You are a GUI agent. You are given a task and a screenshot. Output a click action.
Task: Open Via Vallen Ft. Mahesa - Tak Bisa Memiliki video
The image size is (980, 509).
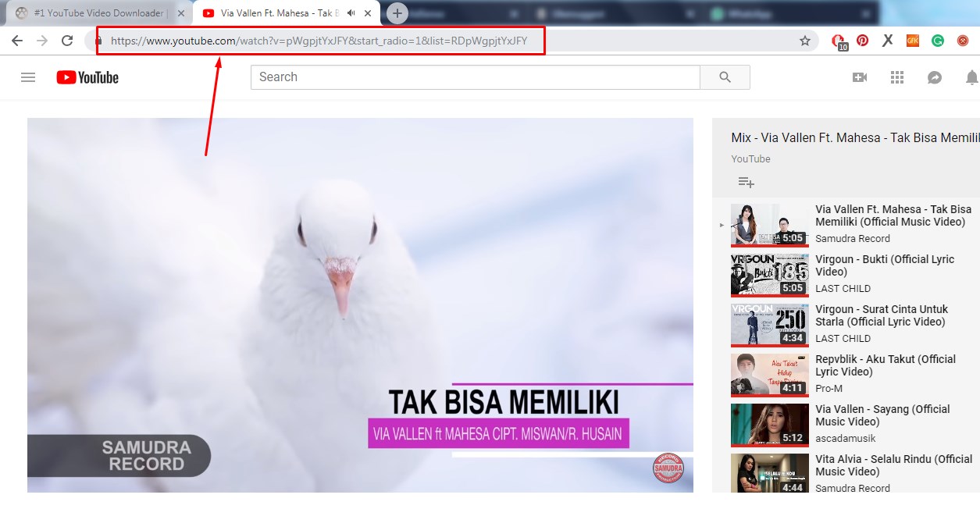(893, 215)
